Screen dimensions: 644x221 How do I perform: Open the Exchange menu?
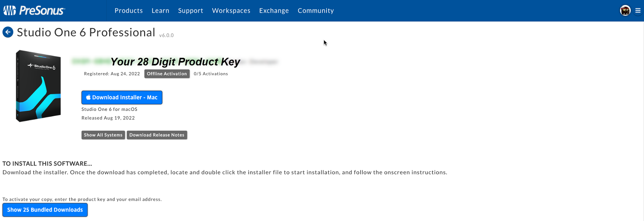coord(274,11)
